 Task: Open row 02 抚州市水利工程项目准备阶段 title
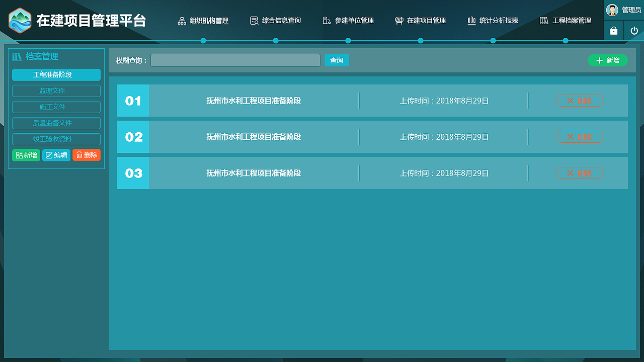[254, 137]
